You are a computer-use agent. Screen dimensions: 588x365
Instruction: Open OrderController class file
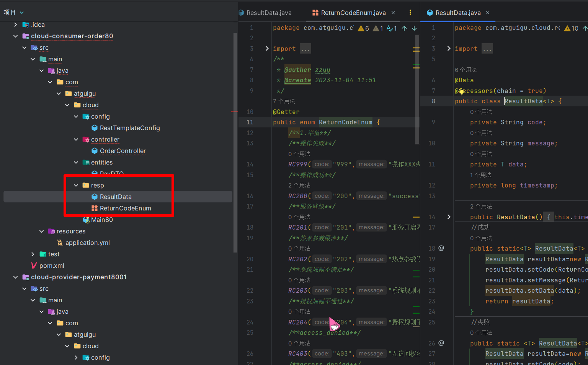click(x=123, y=151)
